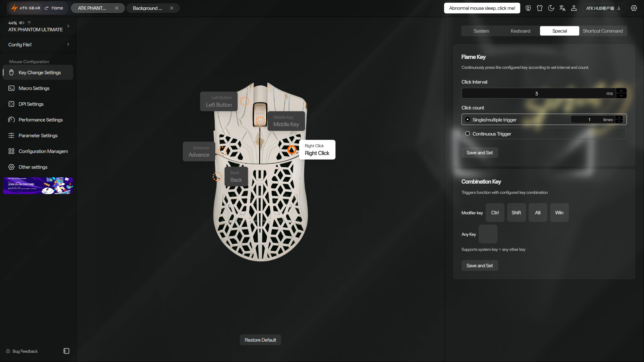Open the skin theme shirt icon

(540, 8)
